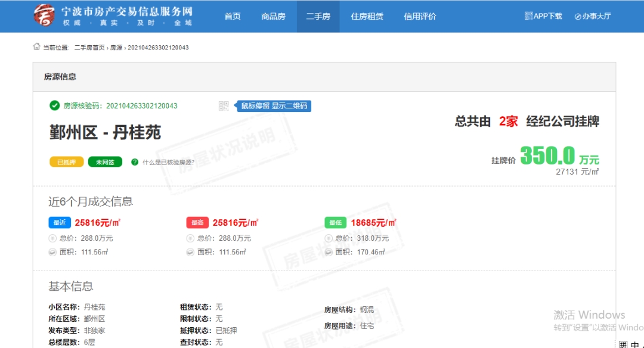Click total price icon under 最近

pyautogui.click(x=52, y=238)
